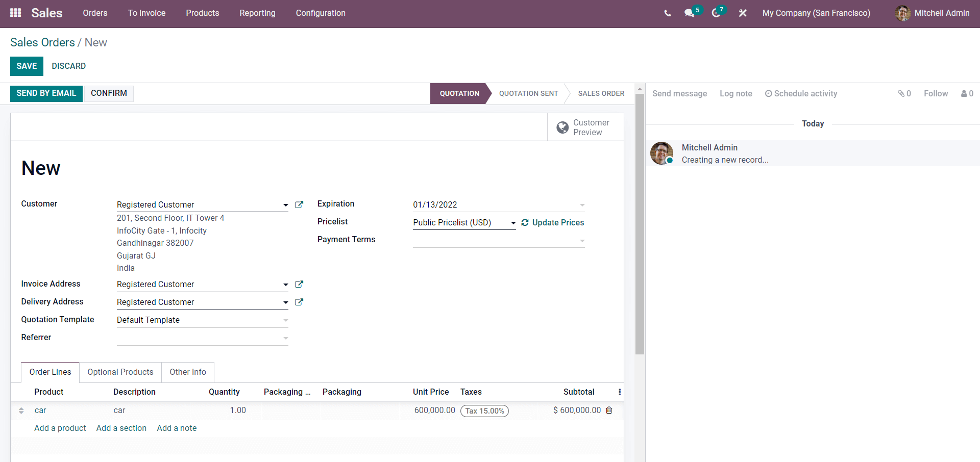Open the Products menu

click(x=203, y=13)
